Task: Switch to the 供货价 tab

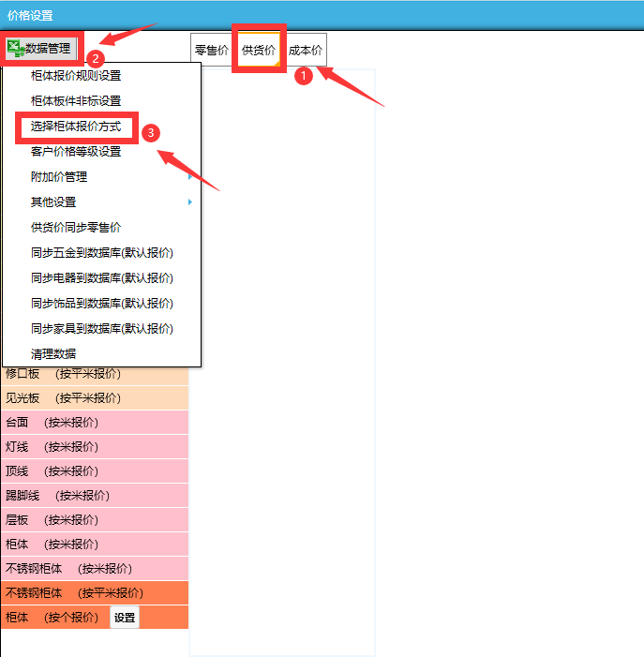Action: [259, 51]
